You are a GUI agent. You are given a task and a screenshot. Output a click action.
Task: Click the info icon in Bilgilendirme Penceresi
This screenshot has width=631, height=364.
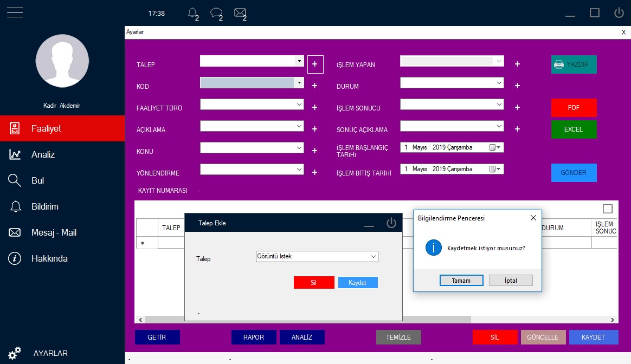(434, 247)
